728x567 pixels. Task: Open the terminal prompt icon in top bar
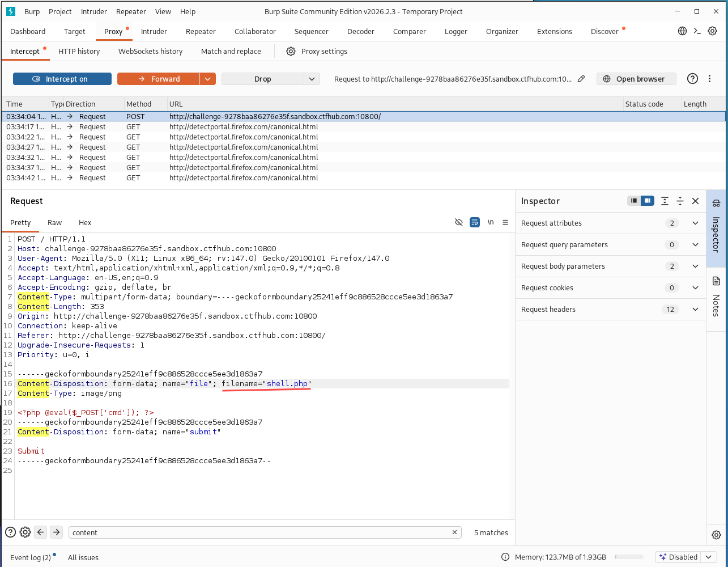click(697, 31)
